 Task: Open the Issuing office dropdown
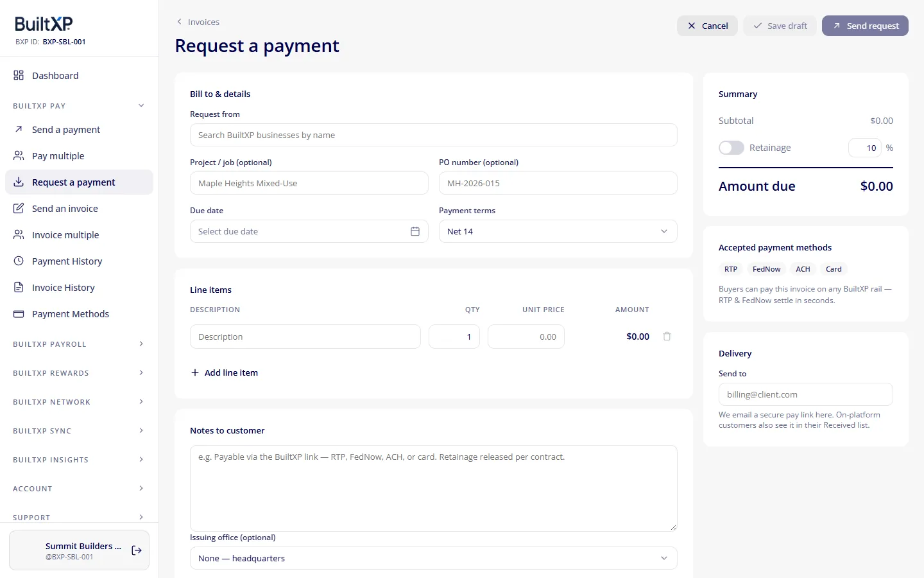pos(434,558)
